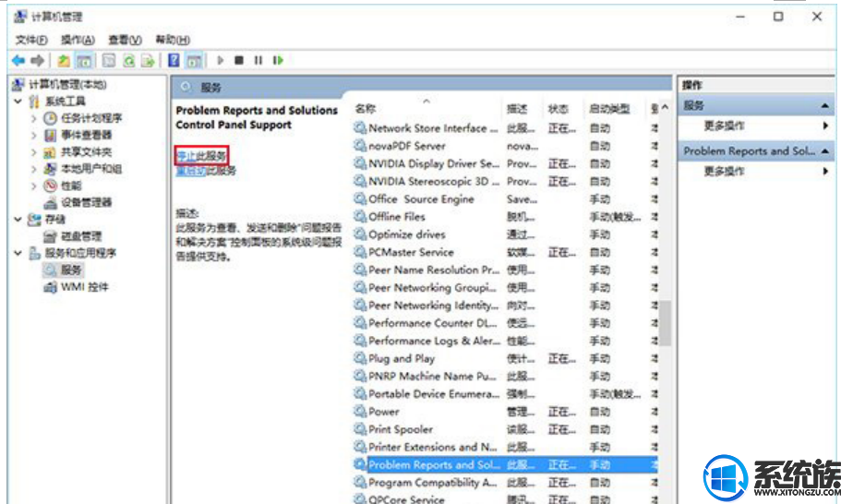
Task: Select WMI 控件 in the tree
Action: 84,287
